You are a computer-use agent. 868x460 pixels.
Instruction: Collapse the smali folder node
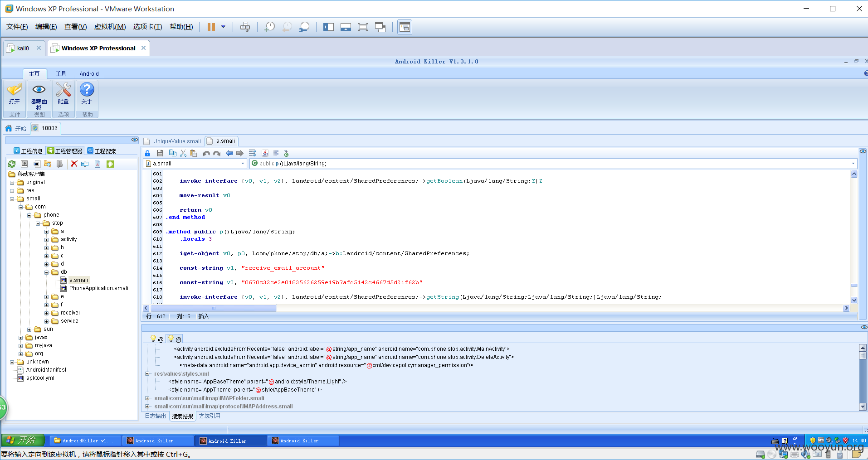(x=12, y=199)
